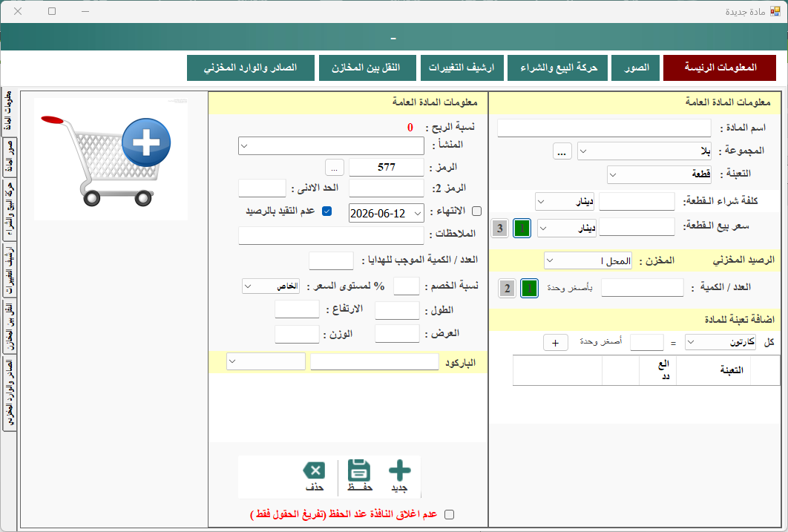Screen dimensions: 788x532
Task: Select price level 3 gray button
Action: [499, 228]
